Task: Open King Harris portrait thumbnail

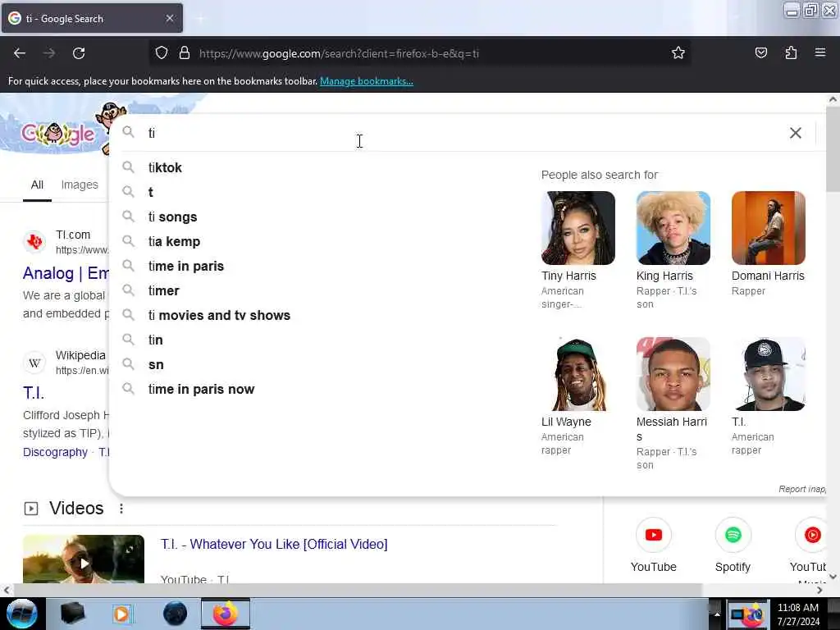Action: (x=673, y=228)
